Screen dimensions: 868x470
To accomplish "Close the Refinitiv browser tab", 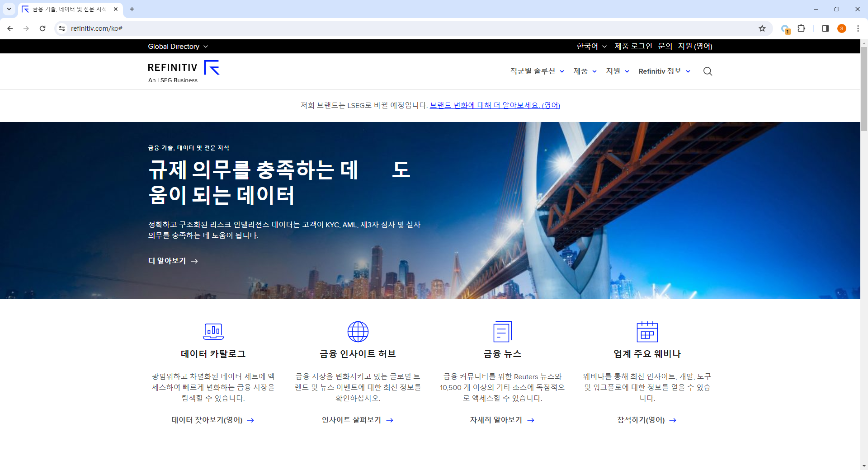I will point(116,9).
